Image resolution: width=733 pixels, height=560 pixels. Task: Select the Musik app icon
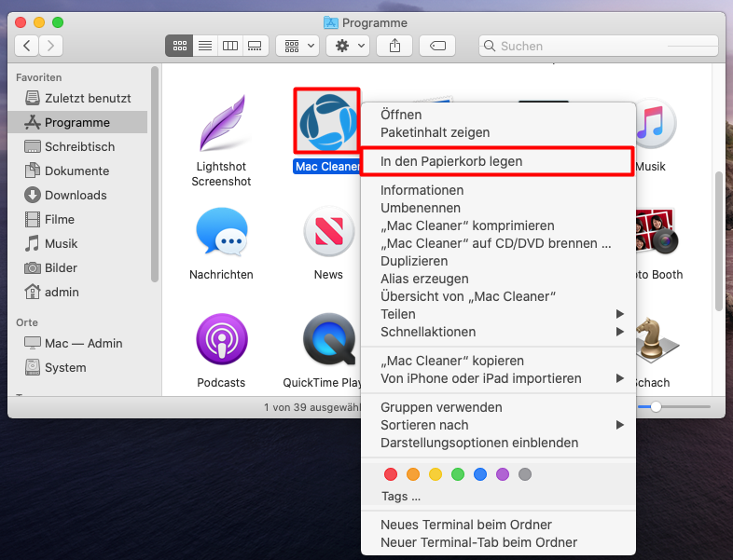pyautogui.click(x=657, y=124)
